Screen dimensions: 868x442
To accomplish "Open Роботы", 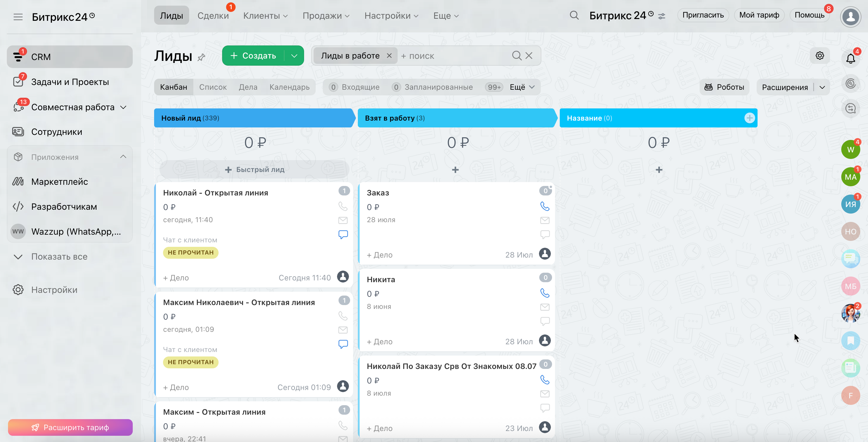I will (x=724, y=87).
